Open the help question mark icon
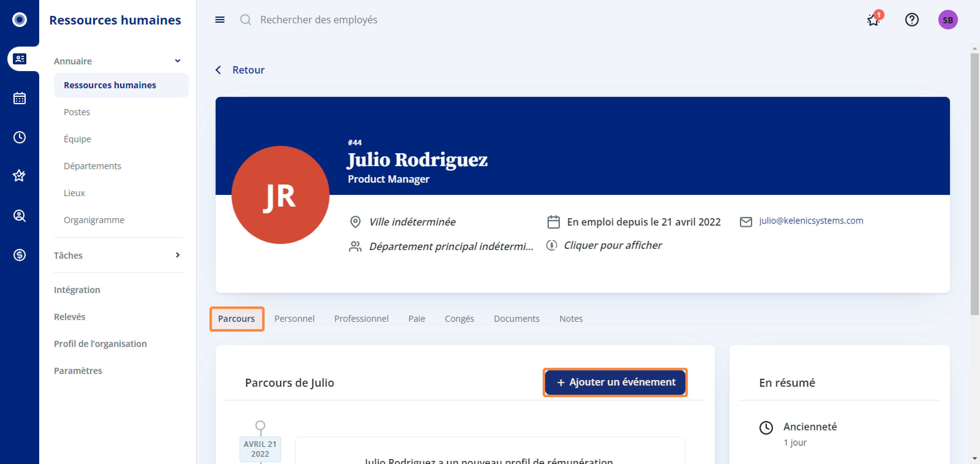The image size is (980, 464). click(x=911, y=20)
